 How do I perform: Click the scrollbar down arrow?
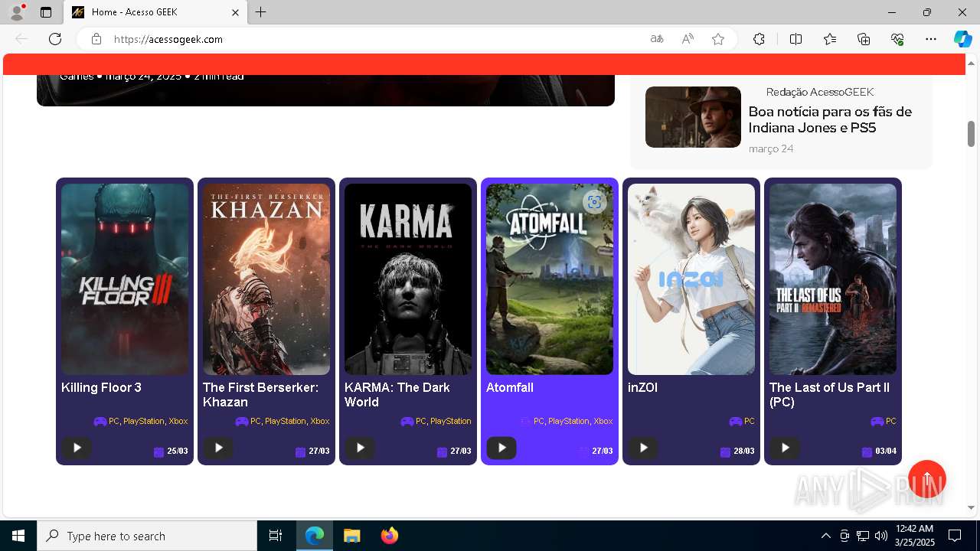tap(971, 507)
